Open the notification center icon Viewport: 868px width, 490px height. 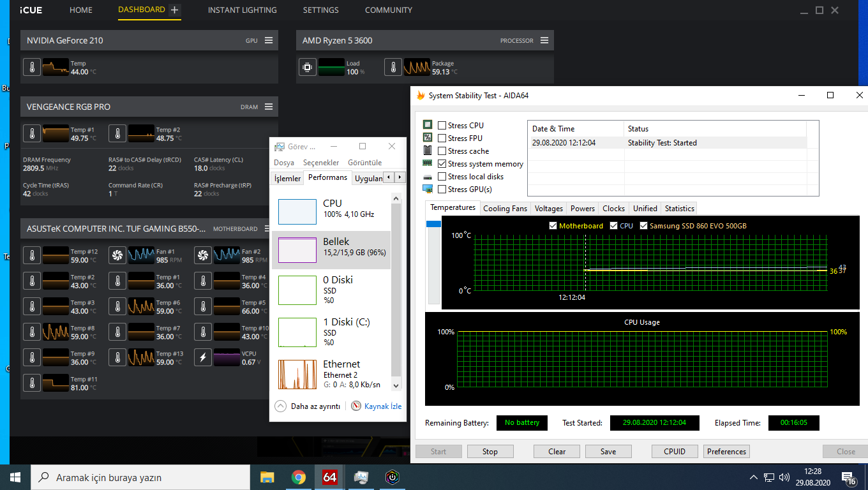coord(849,478)
